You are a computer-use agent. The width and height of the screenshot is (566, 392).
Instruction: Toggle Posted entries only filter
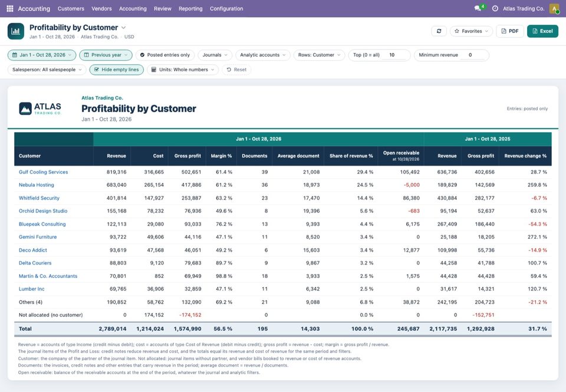pyautogui.click(x=165, y=55)
